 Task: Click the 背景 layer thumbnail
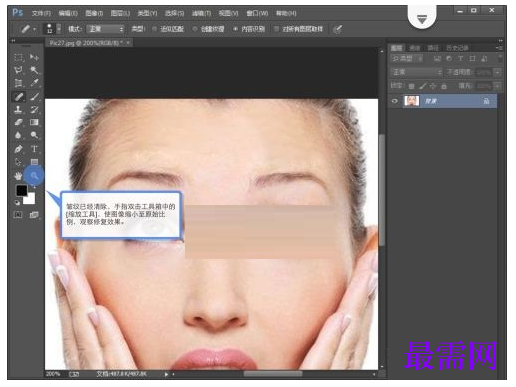pyautogui.click(x=412, y=101)
